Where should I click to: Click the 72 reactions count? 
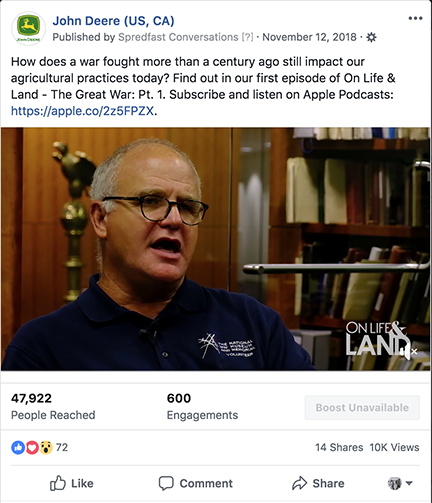(x=62, y=447)
